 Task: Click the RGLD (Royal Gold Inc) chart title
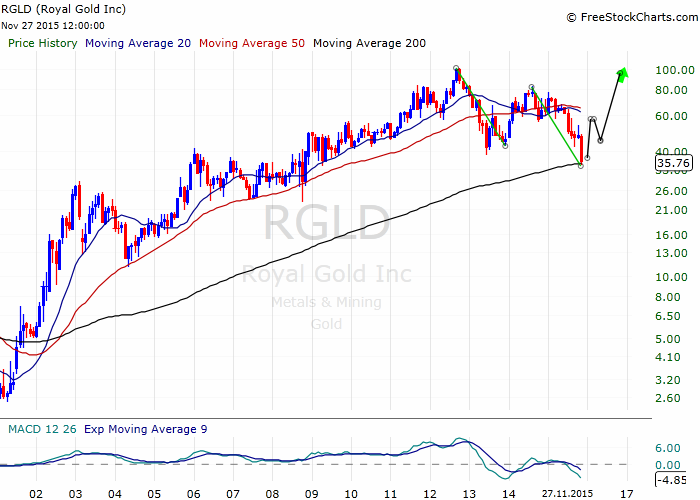(63, 9)
